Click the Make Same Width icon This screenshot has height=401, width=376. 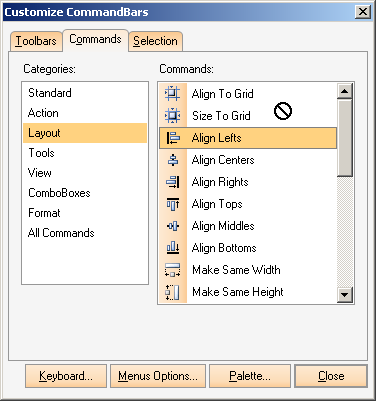pyautogui.click(x=173, y=270)
